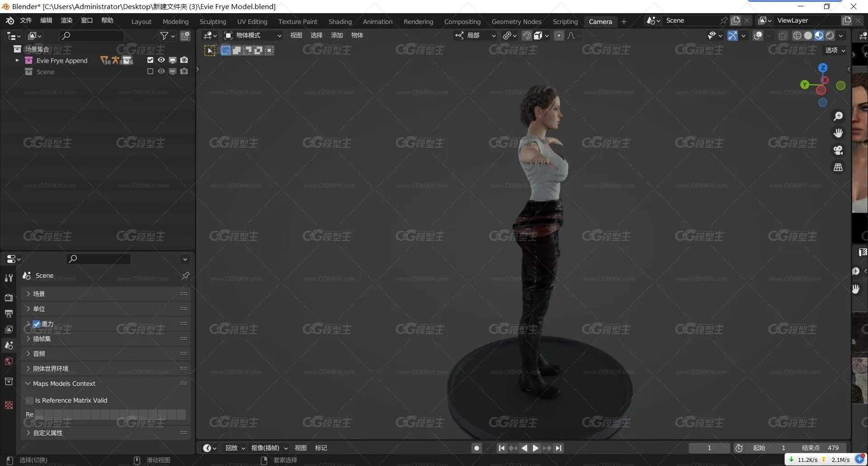
Task: Switch to the Shading workspace tab
Action: coord(340,21)
